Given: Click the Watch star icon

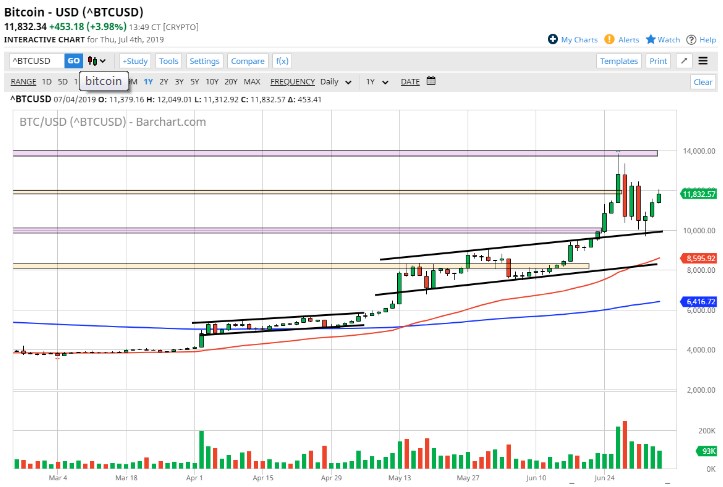Looking at the screenshot, I should (651, 39).
